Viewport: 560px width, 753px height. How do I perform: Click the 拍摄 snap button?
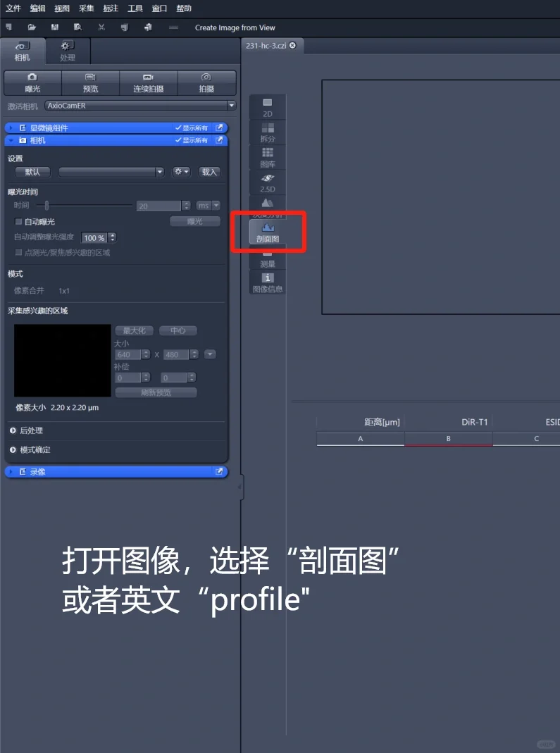(x=206, y=82)
